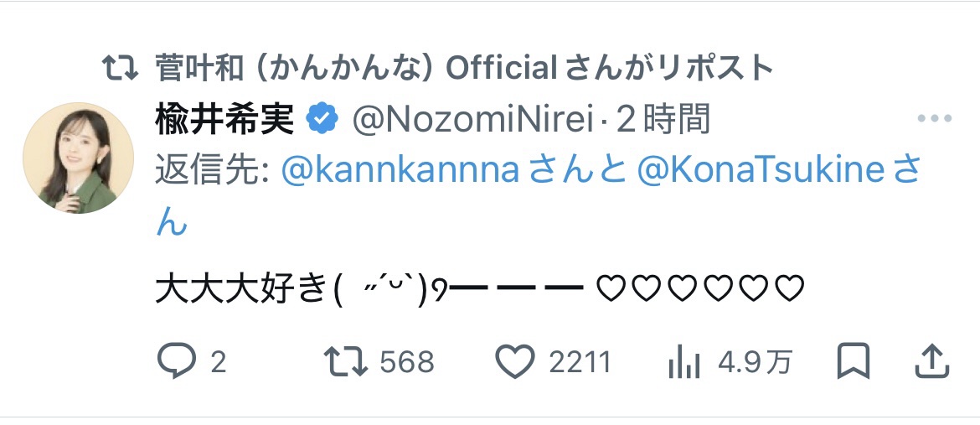Screen dimensions: 980x425
Task: Click the repost arrows icon below tweet
Action: 346,361
